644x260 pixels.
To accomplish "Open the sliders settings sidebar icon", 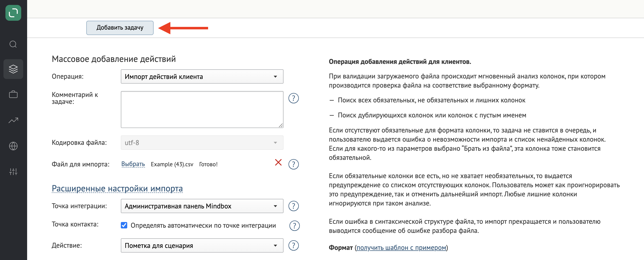I will [13, 172].
